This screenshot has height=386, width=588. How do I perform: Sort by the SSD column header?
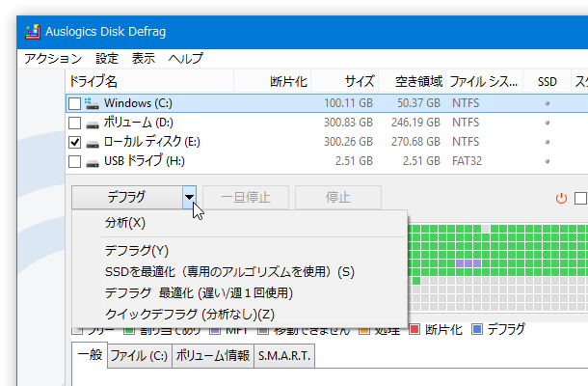(548, 81)
